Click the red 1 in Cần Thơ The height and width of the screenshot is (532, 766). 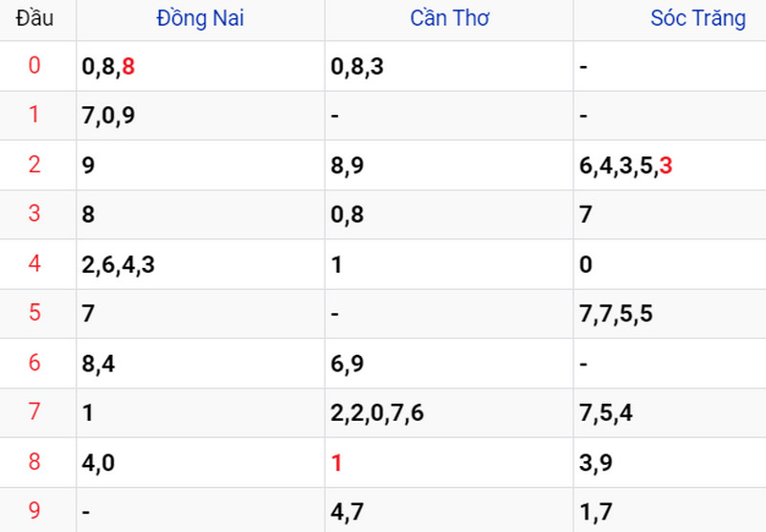coord(336,463)
